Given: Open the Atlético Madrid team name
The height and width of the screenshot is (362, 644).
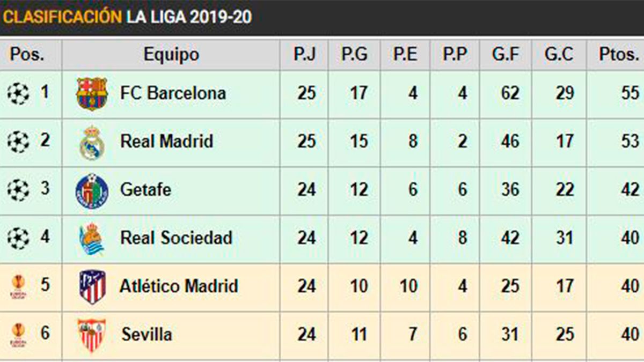Looking at the screenshot, I should coord(179,286).
